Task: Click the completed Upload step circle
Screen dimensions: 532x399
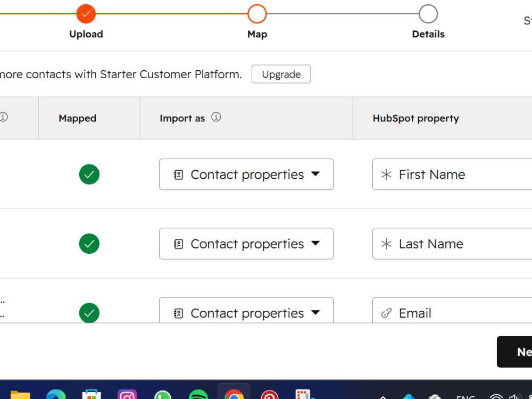Action: pos(86,14)
